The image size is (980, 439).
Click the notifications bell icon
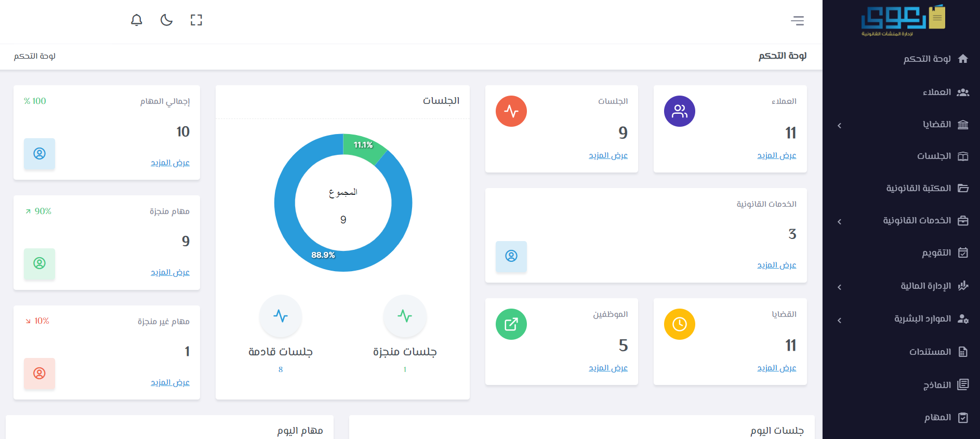[x=137, y=20]
